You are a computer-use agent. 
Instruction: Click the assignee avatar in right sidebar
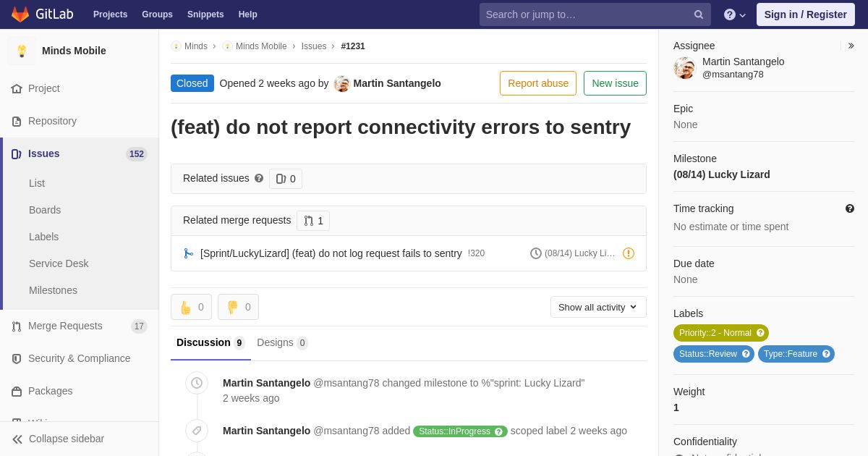684,68
